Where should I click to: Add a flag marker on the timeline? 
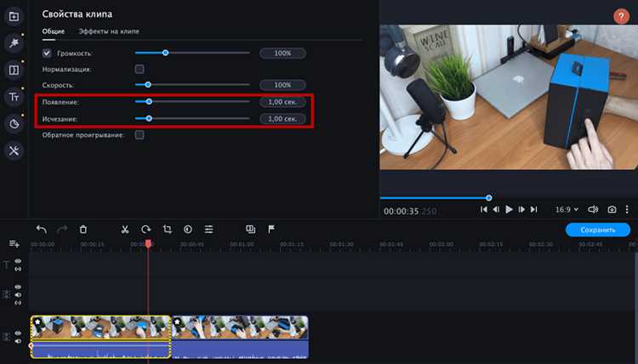coord(271,230)
